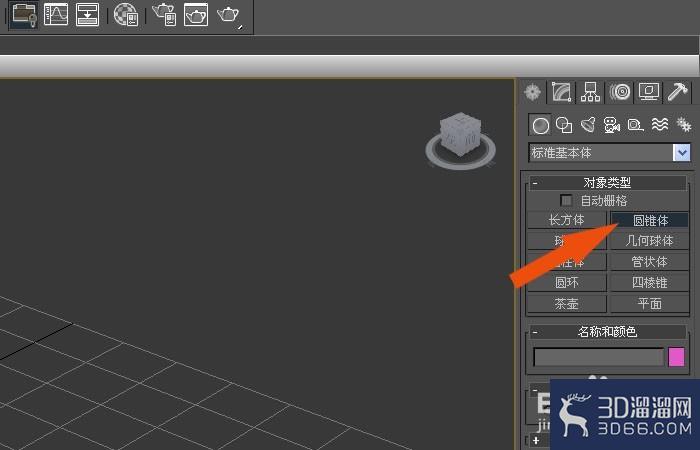
Task: Click the Render Production teapot icon
Action: [229, 15]
